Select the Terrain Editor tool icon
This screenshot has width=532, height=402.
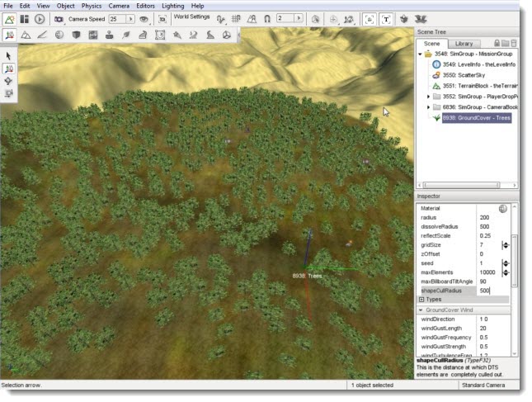point(25,35)
